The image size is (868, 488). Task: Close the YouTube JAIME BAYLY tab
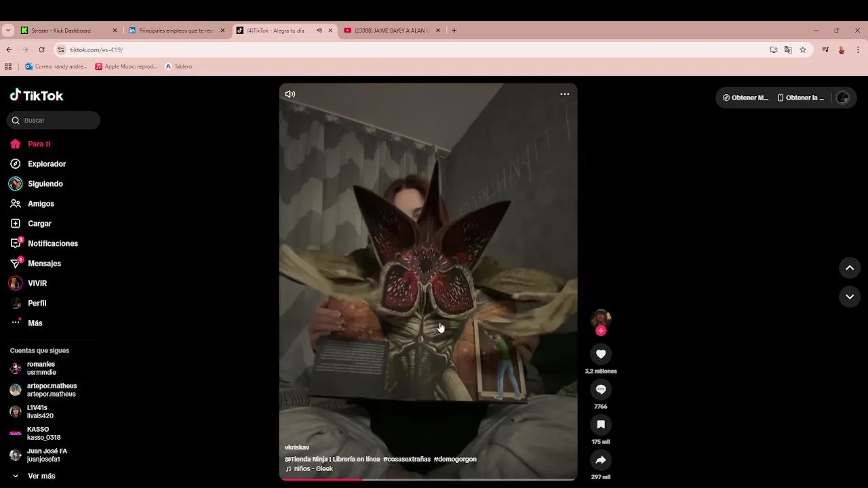pyautogui.click(x=438, y=30)
